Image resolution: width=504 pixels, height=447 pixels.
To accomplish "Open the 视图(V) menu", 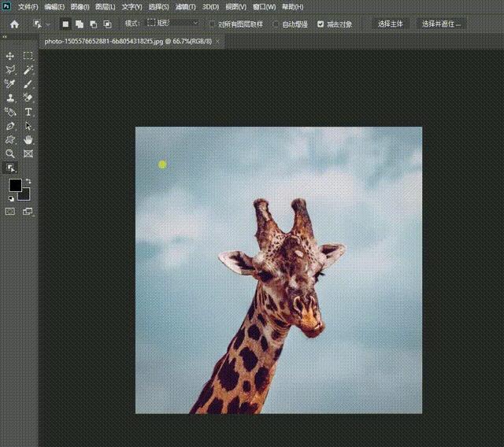I will (x=236, y=7).
